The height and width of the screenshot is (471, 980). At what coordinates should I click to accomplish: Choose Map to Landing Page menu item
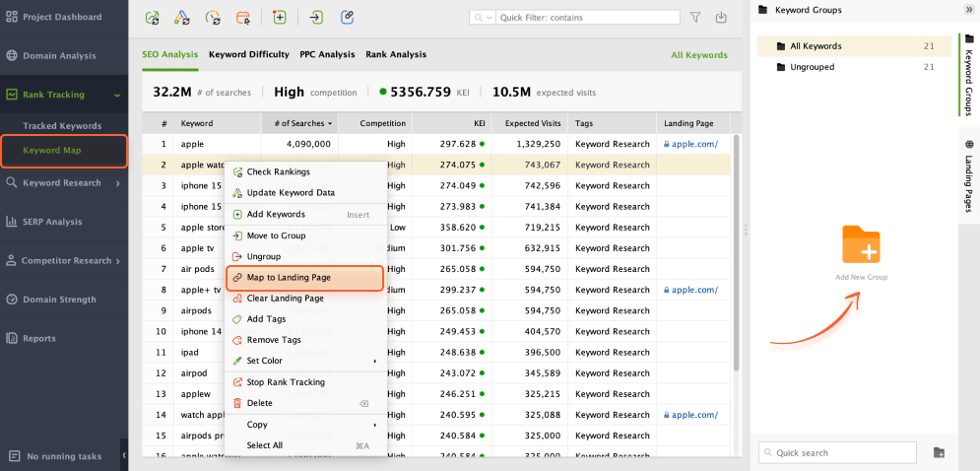pos(304,277)
